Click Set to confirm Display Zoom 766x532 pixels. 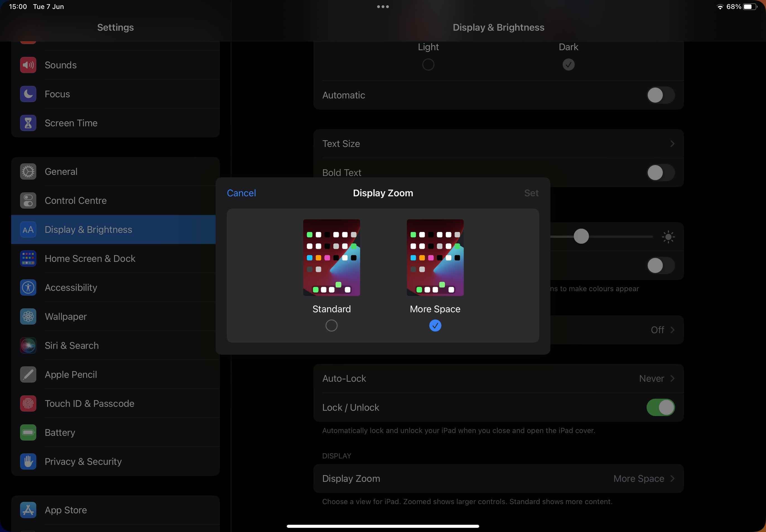531,193
